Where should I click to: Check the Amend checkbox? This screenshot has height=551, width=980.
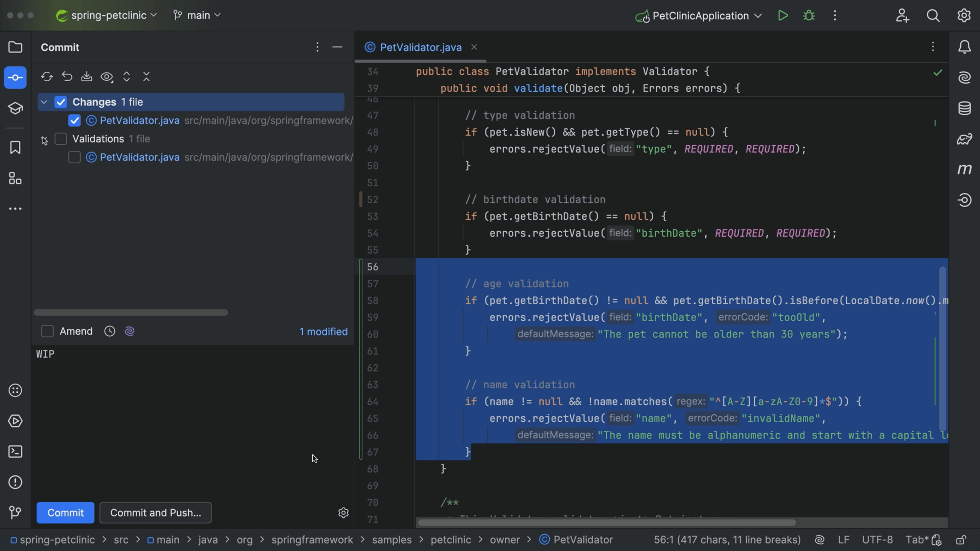(x=47, y=331)
